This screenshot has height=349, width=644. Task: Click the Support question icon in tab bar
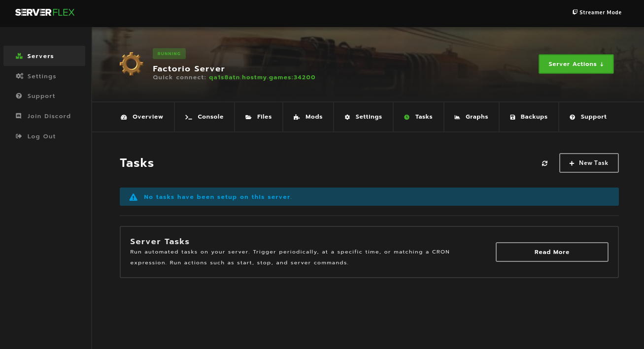(573, 117)
